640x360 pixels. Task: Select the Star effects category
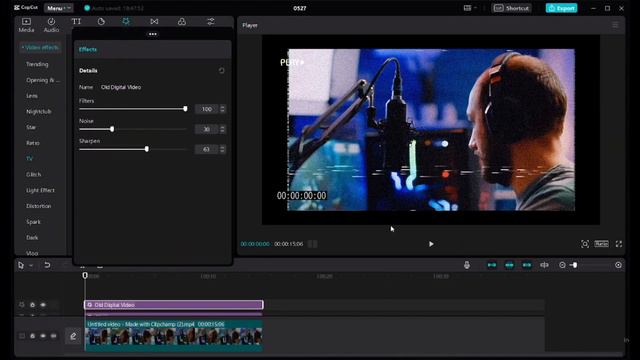(x=31, y=127)
